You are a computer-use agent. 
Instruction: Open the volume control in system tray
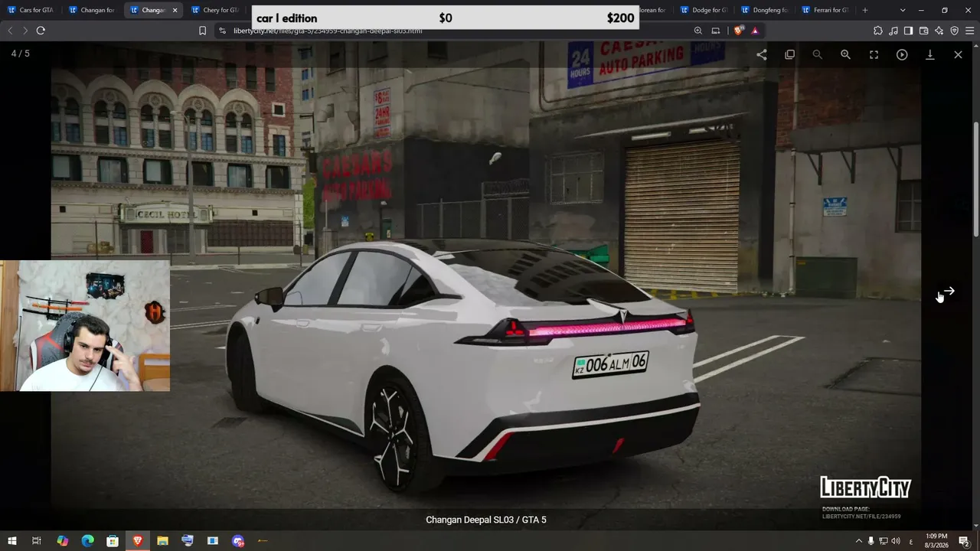pos(896,541)
